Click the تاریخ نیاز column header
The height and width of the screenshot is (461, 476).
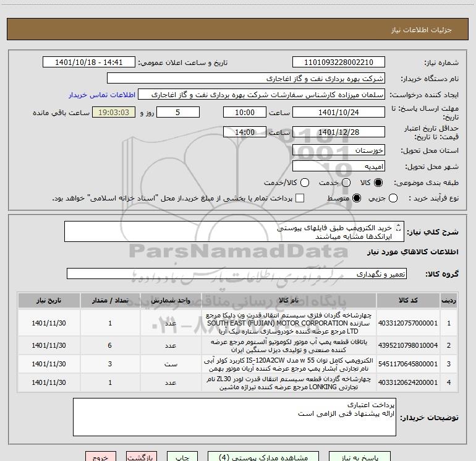pyautogui.click(x=49, y=301)
